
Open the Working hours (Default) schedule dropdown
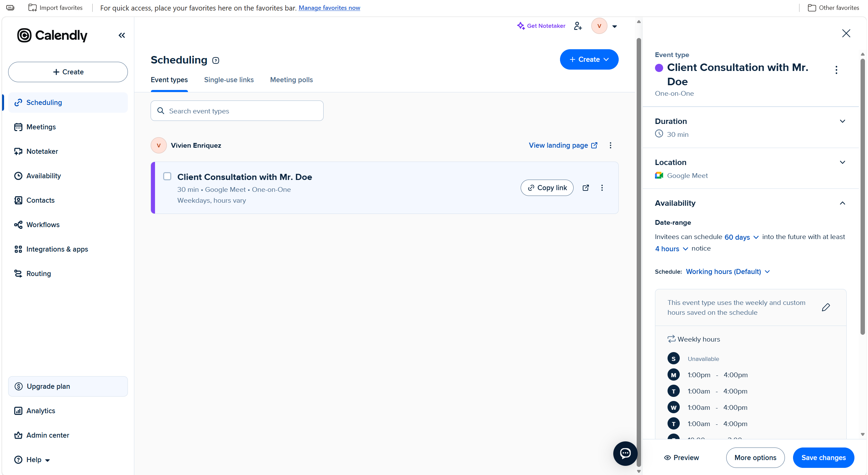pos(728,272)
